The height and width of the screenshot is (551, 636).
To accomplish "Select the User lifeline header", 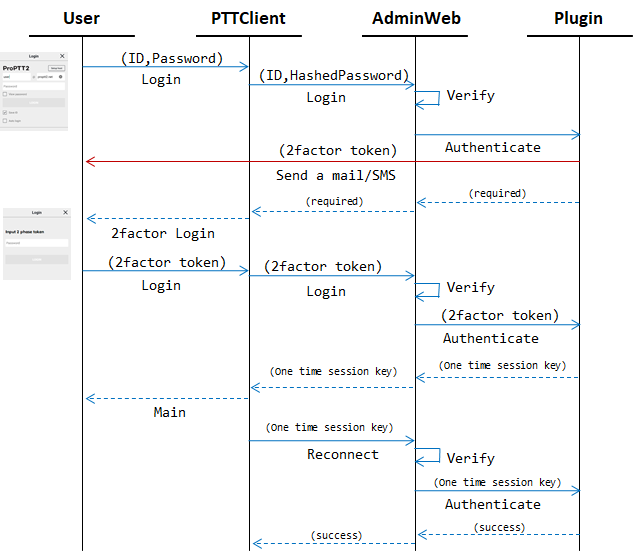I will click(82, 18).
